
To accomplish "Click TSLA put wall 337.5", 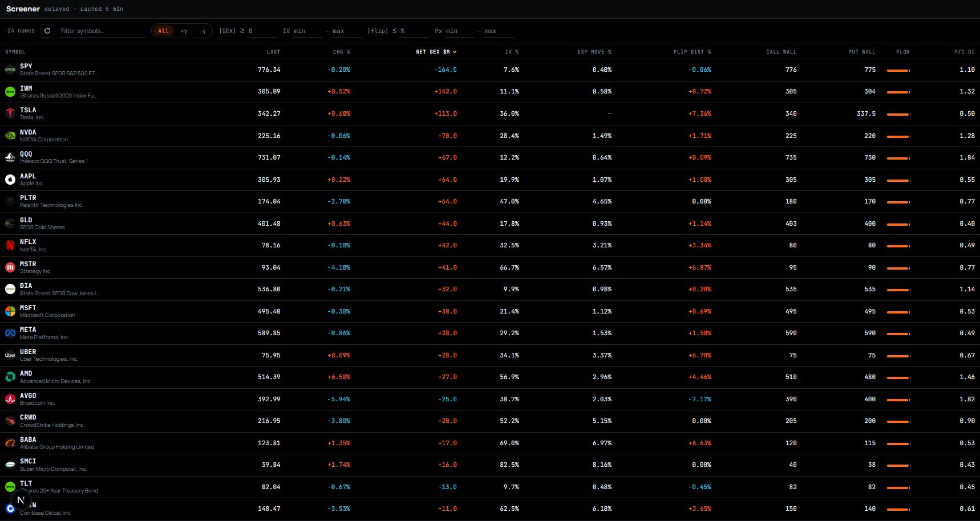I will pyautogui.click(x=866, y=113).
